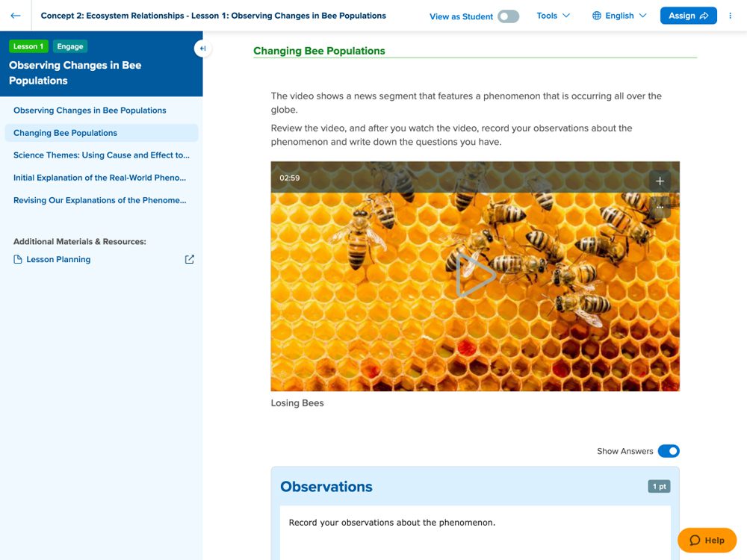Open the vertical three-dot options menu
The width and height of the screenshot is (747, 560).
coord(730,16)
